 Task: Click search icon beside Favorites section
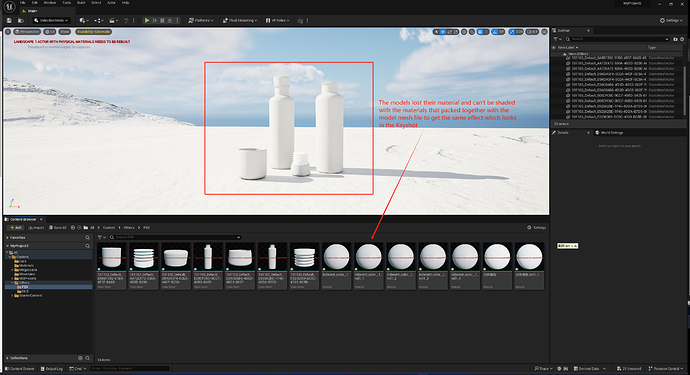point(88,238)
